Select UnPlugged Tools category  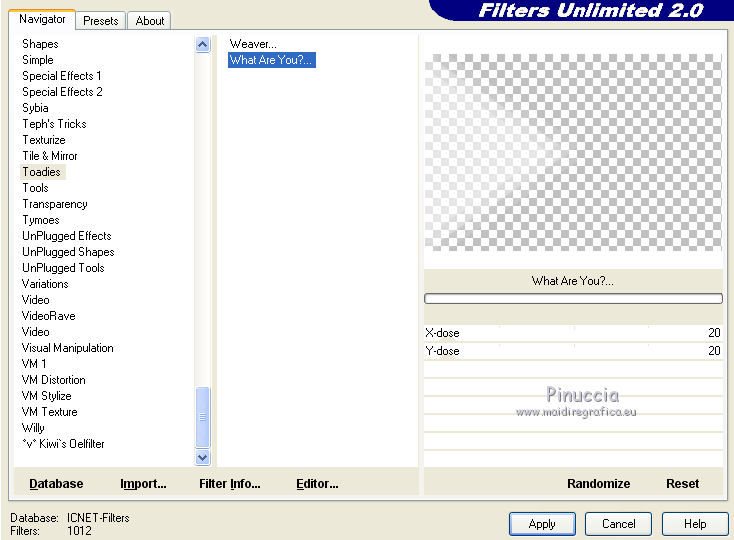coord(63,268)
